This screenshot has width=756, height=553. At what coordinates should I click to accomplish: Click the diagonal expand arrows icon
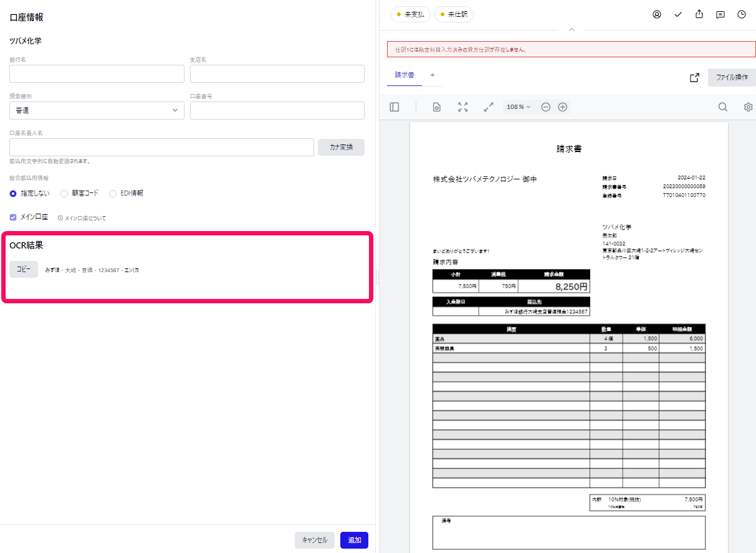pyautogui.click(x=489, y=107)
